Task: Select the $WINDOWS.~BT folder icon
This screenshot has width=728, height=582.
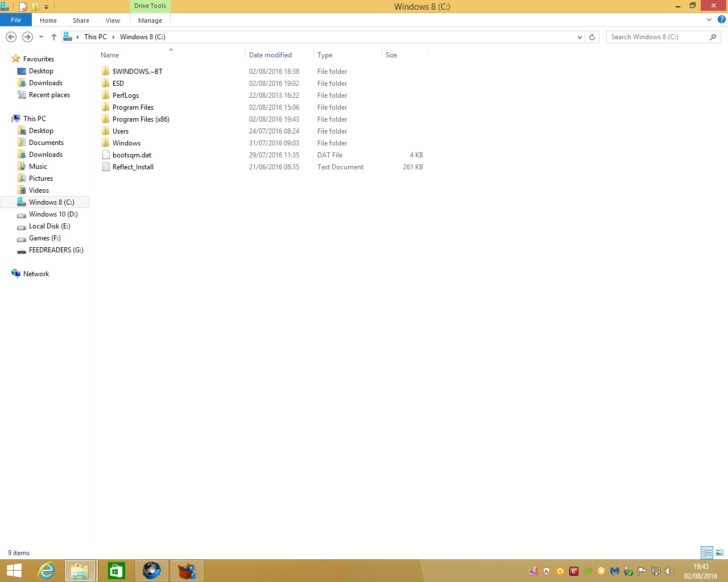Action: point(105,72)
